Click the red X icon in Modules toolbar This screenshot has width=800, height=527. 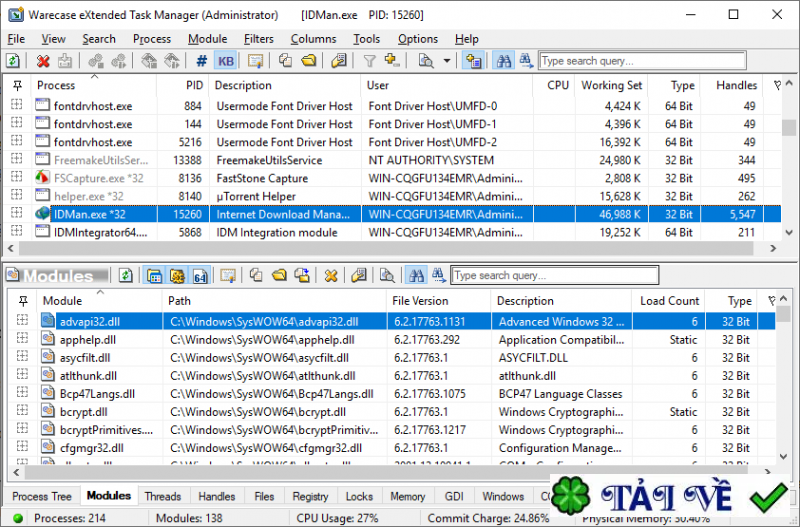click(x=331, y=275)
